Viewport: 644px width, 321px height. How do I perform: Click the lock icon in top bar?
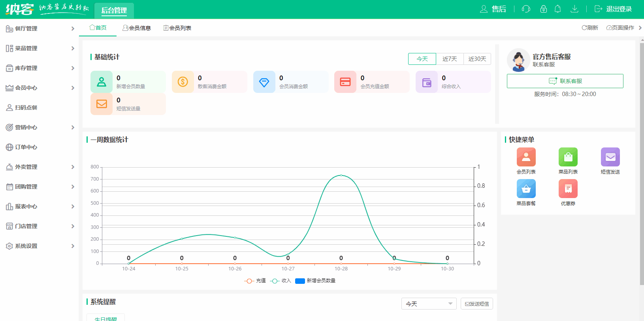pos(543,9)
